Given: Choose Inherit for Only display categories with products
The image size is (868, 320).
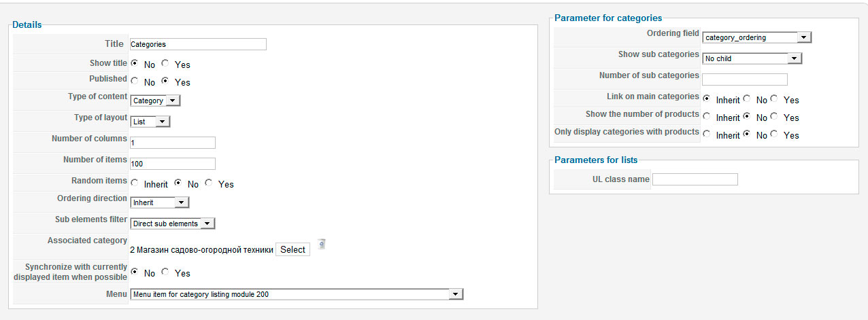Looking at the screenshot, I should pyautogui.click(x=707, y=135).
